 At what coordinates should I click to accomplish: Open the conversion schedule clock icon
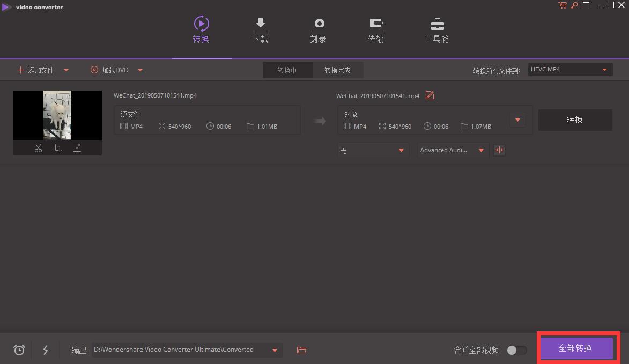(19, 350)
